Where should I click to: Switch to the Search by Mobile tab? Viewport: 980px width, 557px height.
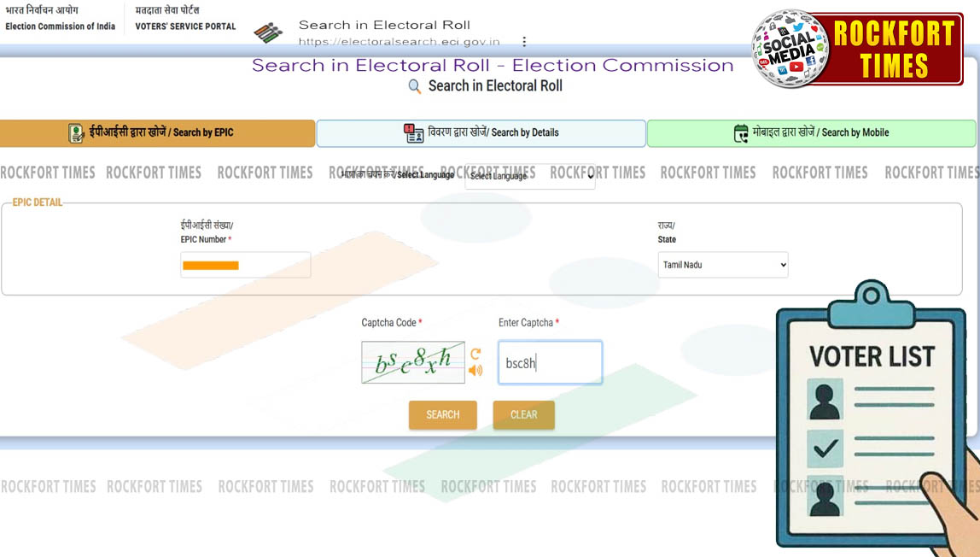pos(811,133)
